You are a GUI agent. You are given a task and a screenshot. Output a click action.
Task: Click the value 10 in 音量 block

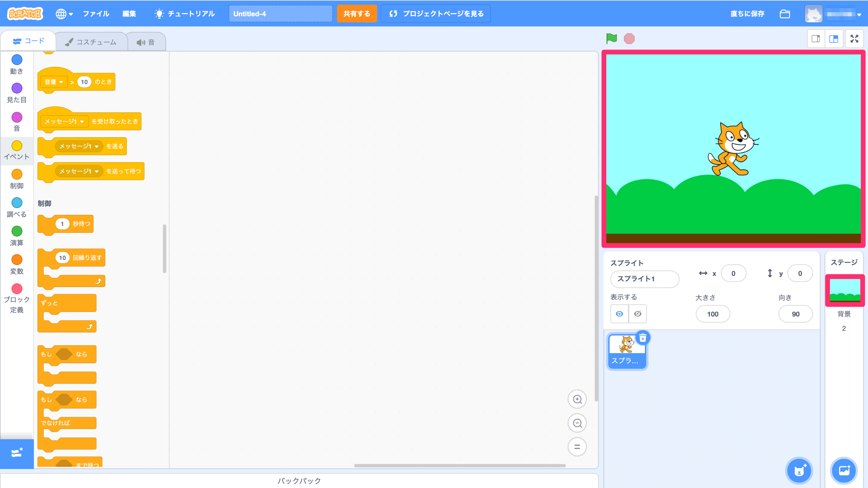[84, 82]
